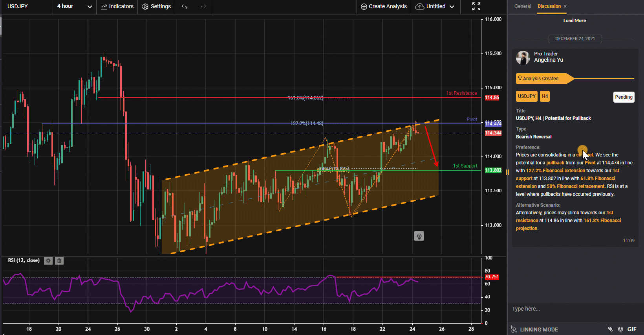Undo the last chart action

(x=184, y=6)
